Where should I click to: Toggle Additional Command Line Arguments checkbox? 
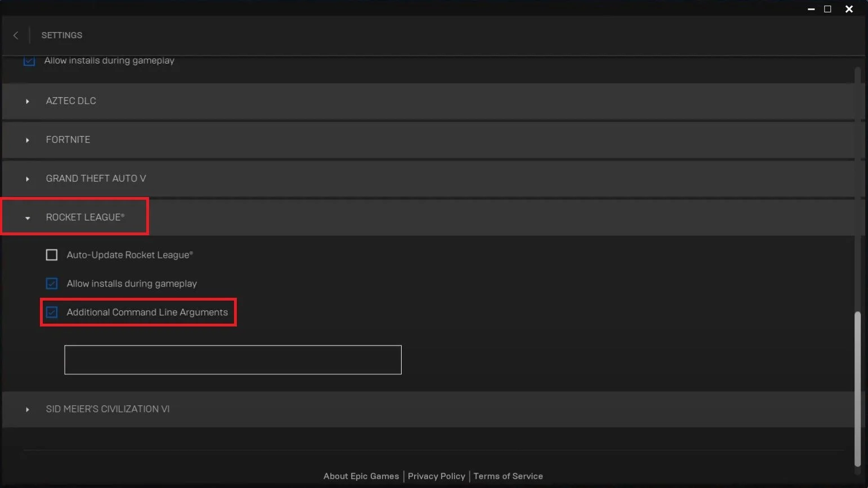coord(52,312)
